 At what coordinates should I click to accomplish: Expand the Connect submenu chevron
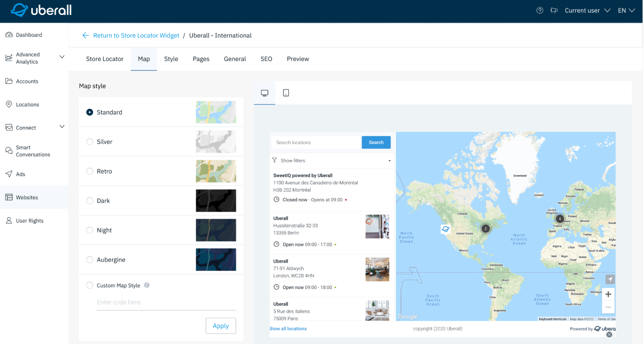click(x=62, y=126)
